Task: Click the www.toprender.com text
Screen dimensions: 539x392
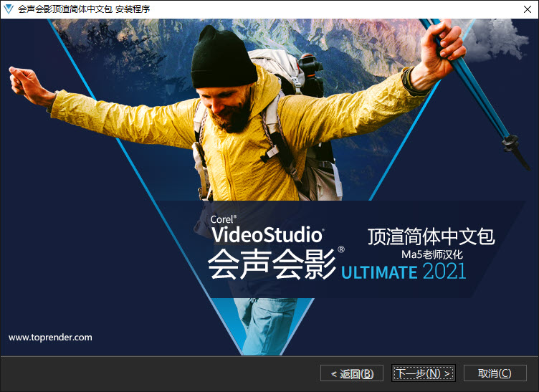Action: point(50,338)
